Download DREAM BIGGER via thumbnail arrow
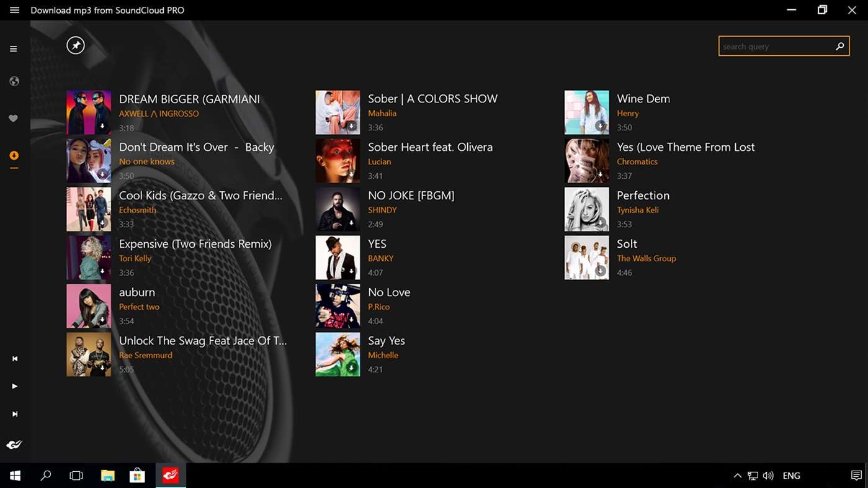Screen dimensions: 868x488 click(x=102, y=126)
